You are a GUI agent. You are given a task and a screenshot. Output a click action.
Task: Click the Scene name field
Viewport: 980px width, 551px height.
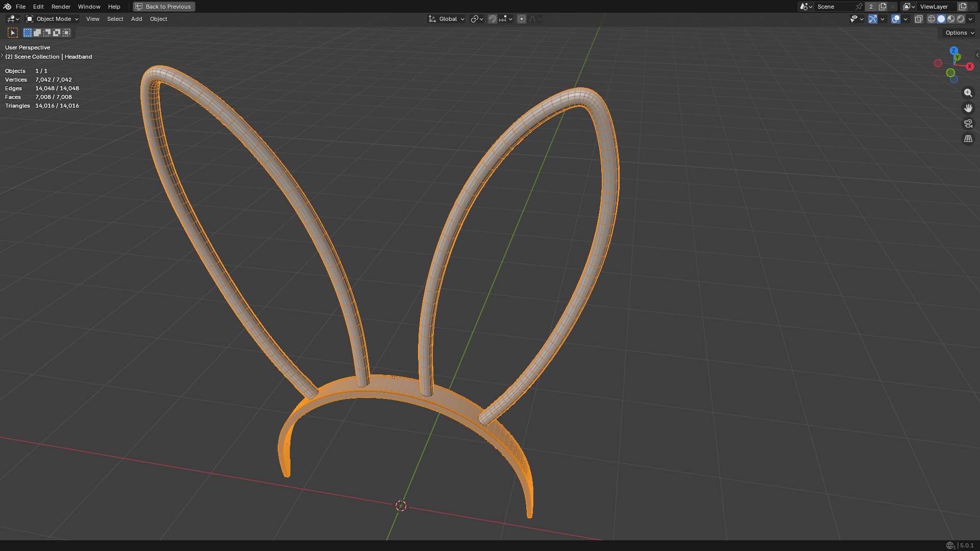(834, 7)
